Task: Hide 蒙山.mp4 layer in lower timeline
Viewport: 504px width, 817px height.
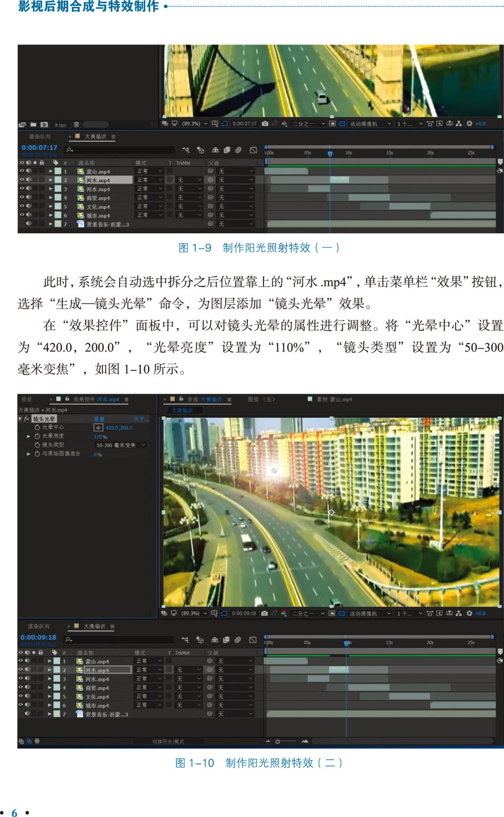Action: (22, 661)
